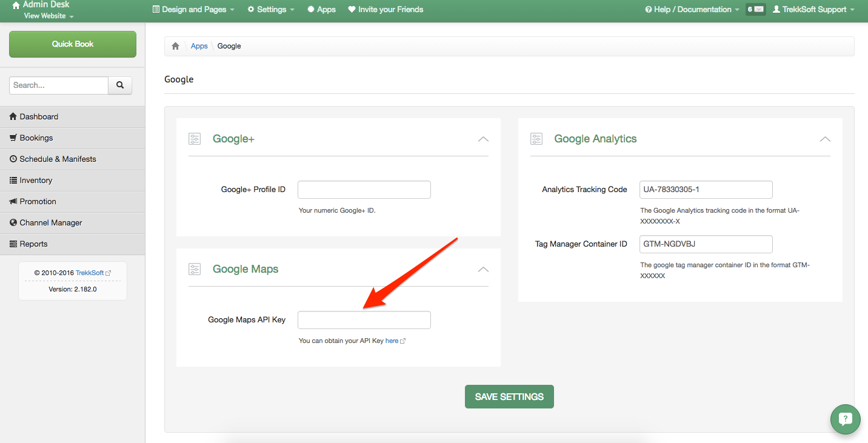Screen dimensions: 868x443
Task: Open Bookings in the sidebar
Action: point(72,138)
